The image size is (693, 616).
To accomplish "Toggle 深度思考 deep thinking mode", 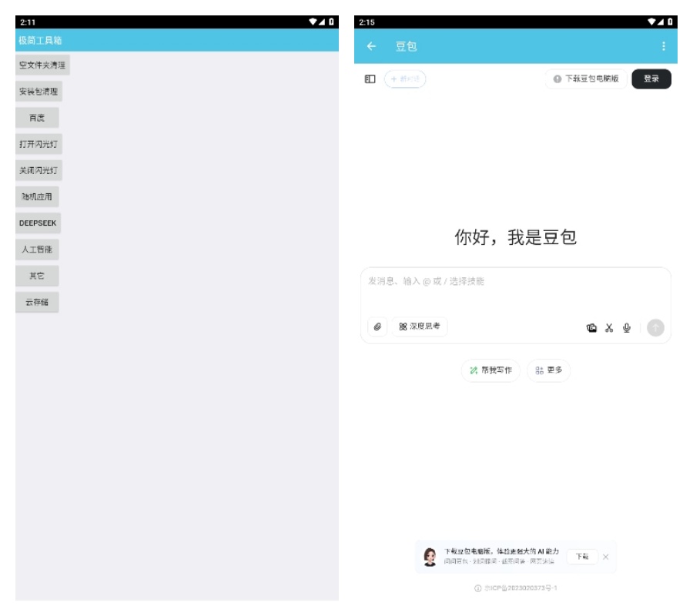I will [x=420, y=326].
